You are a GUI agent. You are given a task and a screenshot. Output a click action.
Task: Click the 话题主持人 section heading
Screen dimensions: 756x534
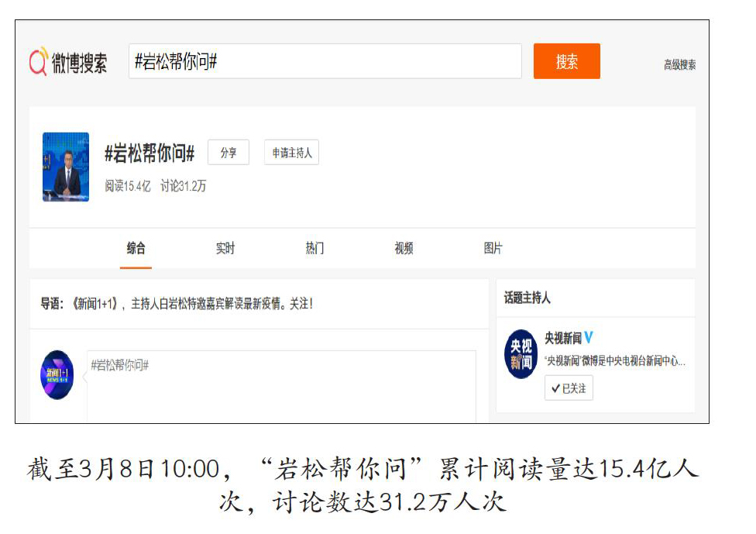[x=527, y=298]
